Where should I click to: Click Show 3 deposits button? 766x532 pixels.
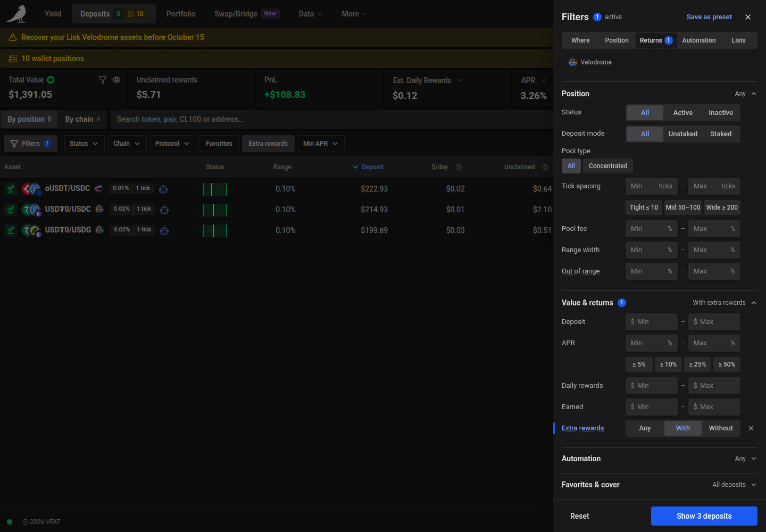[x=704, y=516]
